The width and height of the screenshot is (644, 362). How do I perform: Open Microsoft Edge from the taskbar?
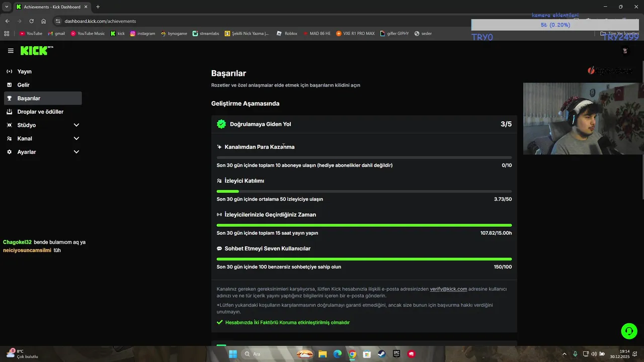[338, 354]
